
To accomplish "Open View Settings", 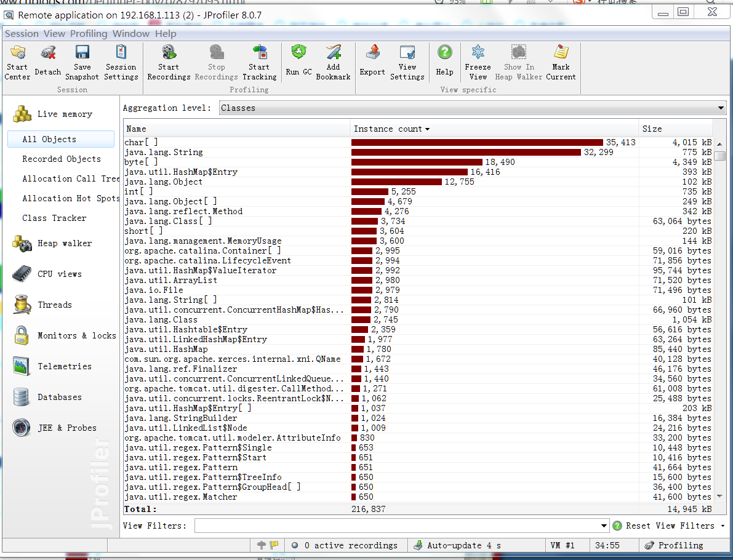I will click(x=407, y=62).
